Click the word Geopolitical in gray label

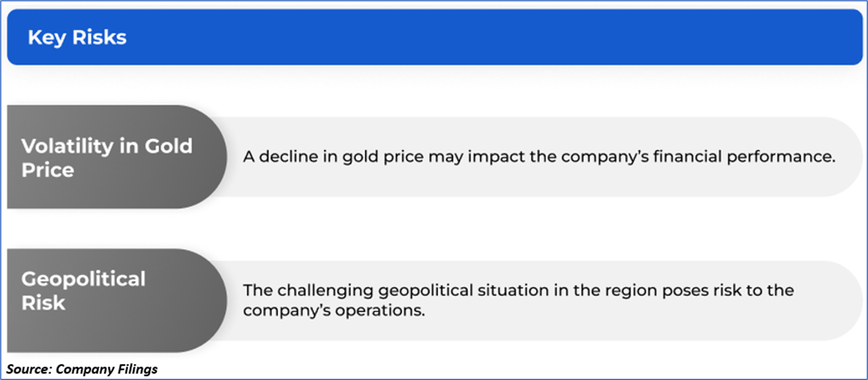click(83, 279)
